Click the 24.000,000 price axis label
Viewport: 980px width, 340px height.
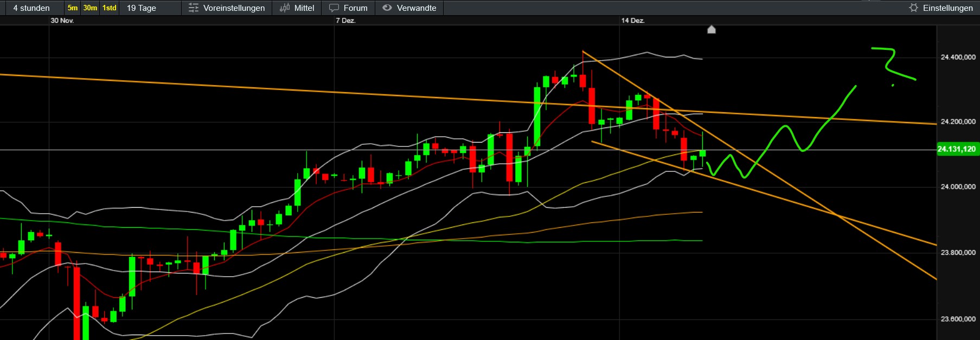(x=958, y=187)
